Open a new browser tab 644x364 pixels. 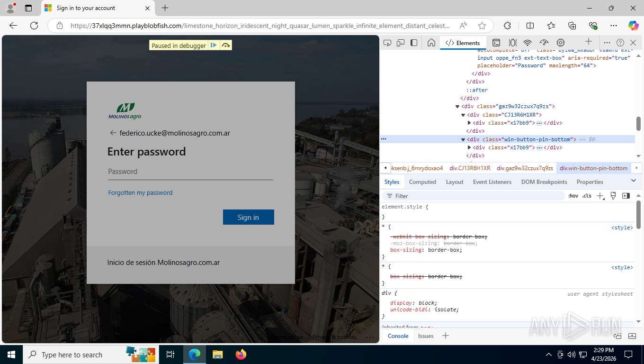click(x=165, y=8)
